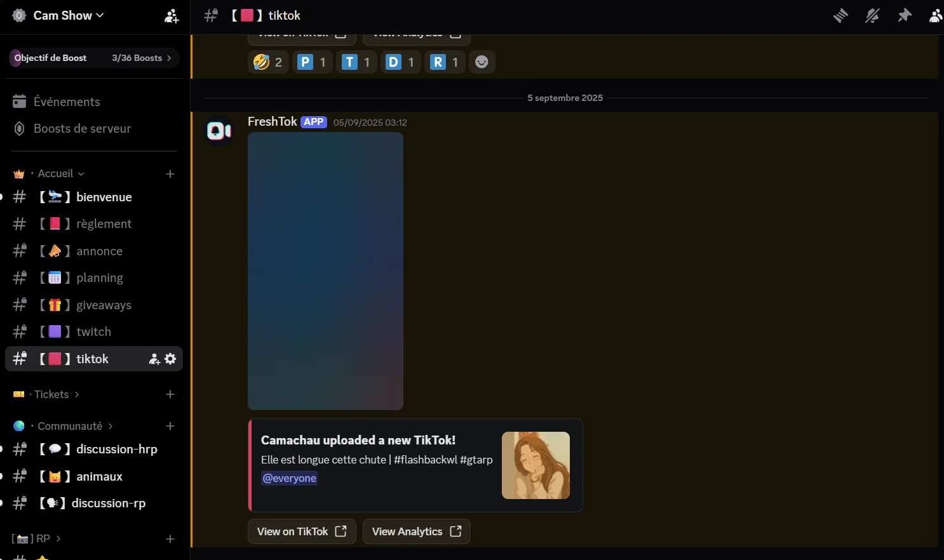Open the giveaways channel
944x560 pixels.
94,305
